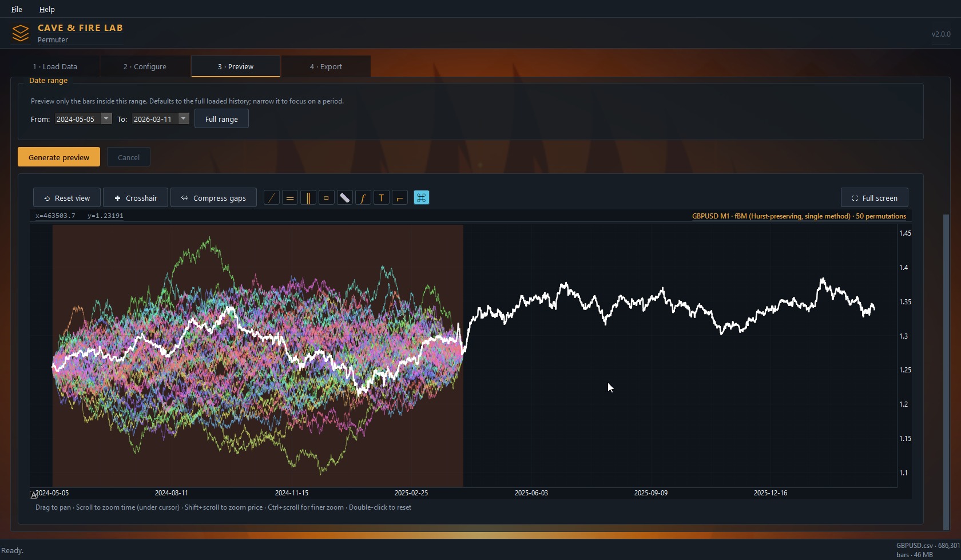Click the GBPUSD M1 fBM chart title
This screenshot has width=961, height=560.
point(799,216)
